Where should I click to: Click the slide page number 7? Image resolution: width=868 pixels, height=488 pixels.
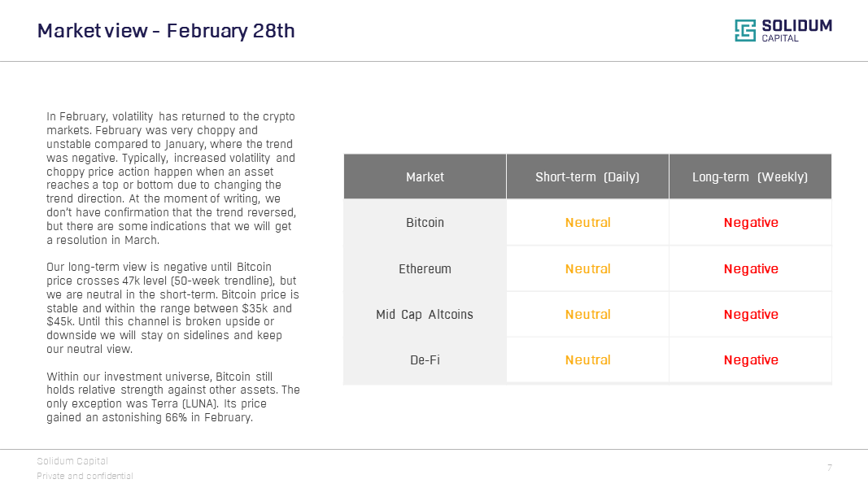point(829,468)
